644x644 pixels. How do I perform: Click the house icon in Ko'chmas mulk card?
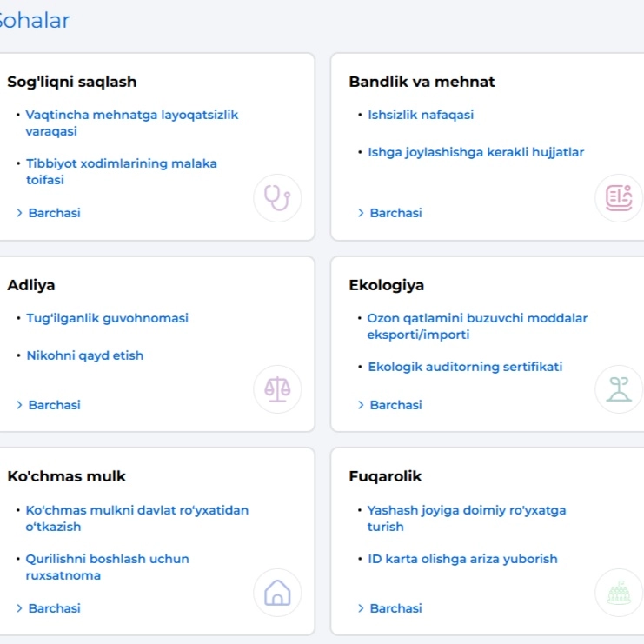(x=277, y=592)
